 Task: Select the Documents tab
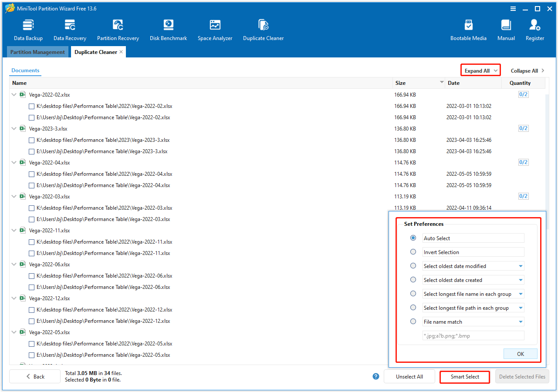click(x=25, y=70)
